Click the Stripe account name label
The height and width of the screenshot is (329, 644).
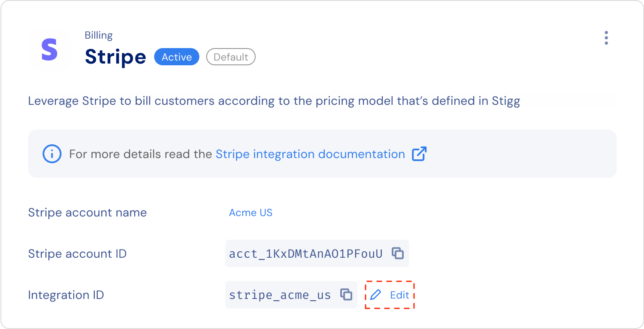pyautogui.click(x=88, y=213)
